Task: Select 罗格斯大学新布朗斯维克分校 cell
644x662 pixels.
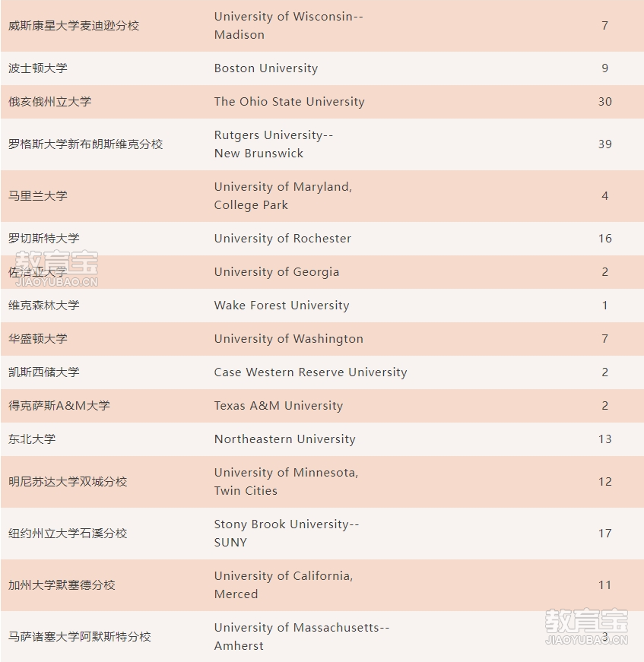Action: click(x=85, y=144)
